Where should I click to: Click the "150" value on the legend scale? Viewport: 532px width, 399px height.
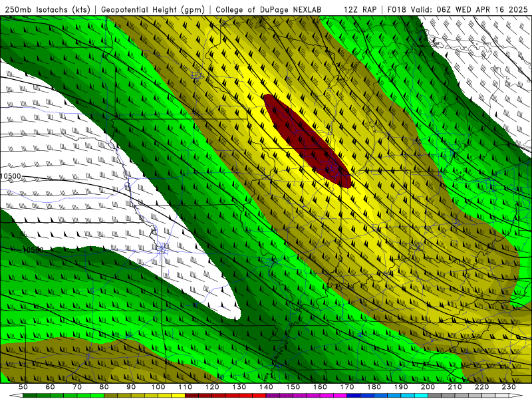click(x=293, y=387)
